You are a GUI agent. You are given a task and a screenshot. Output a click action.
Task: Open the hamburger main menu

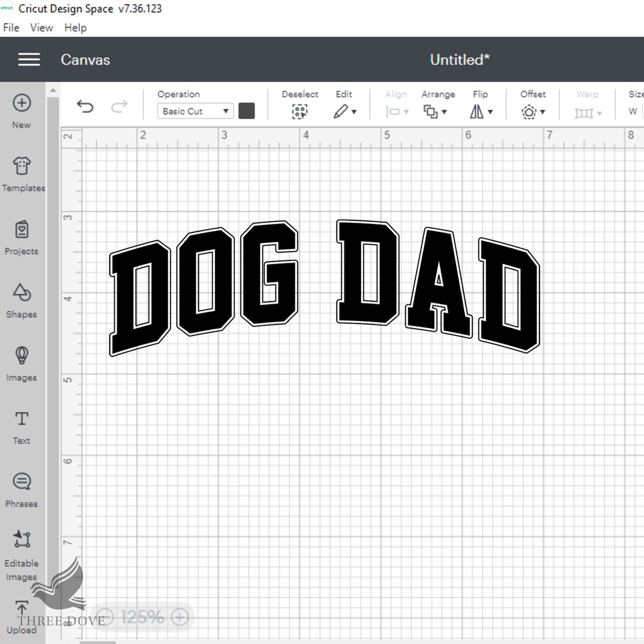pos(29,59)
